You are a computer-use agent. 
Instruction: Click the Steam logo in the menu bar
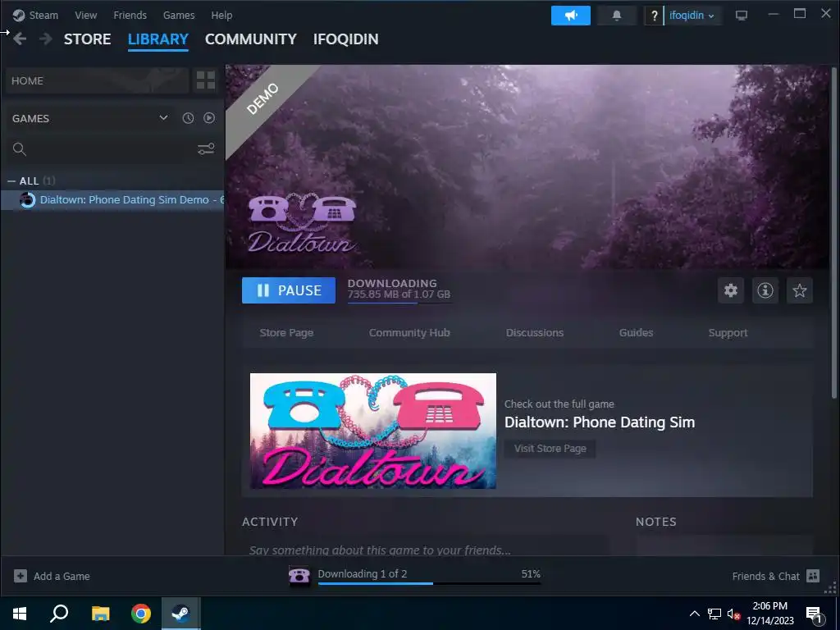click(x=19, y=15)
